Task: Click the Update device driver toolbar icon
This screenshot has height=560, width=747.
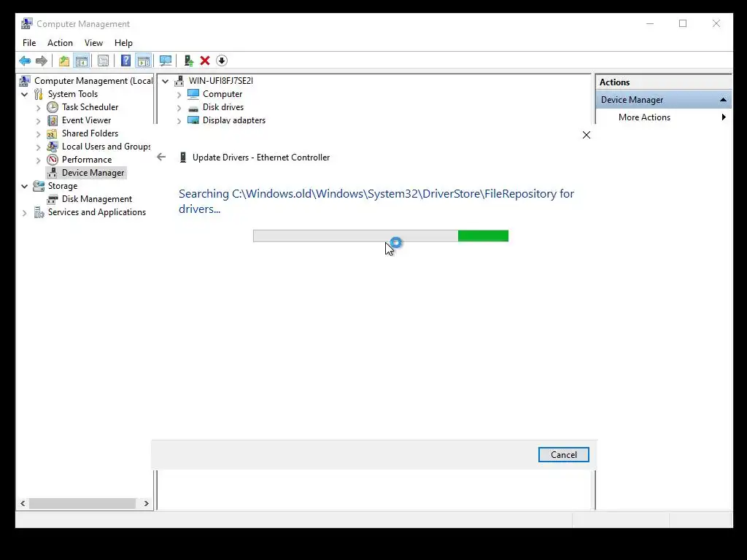Action: (x=189, y=61)
